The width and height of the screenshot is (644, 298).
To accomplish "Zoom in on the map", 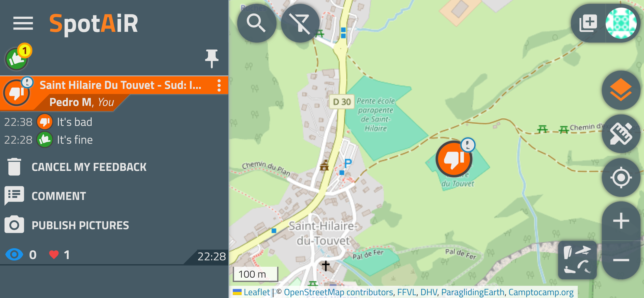I will pos(621,221).
